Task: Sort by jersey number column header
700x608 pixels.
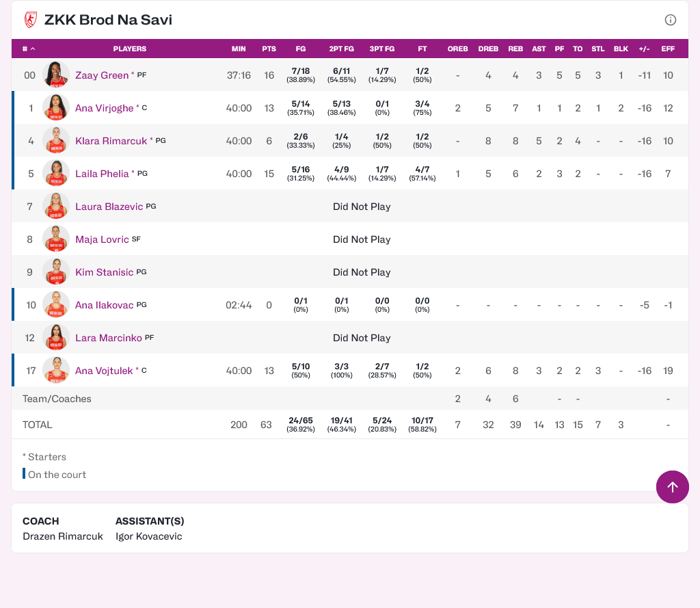Action: [x=29, y=49]
